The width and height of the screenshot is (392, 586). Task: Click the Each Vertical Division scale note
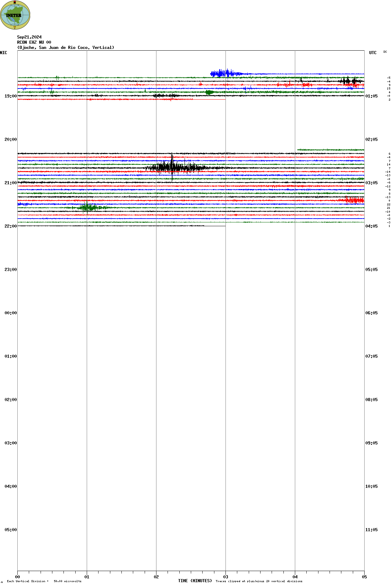tap(44, 581)
